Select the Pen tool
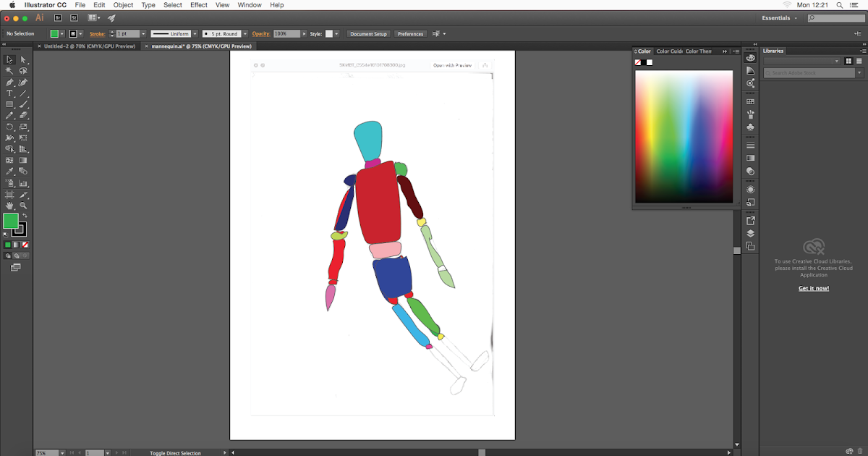Viewport: 868px width, 456px height. pos(9,83)
